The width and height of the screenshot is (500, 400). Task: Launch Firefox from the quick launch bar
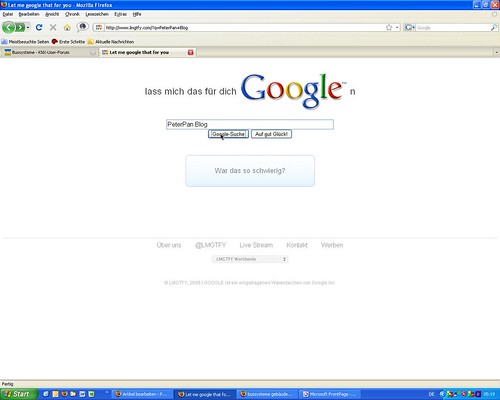click(x=64, y=394)
